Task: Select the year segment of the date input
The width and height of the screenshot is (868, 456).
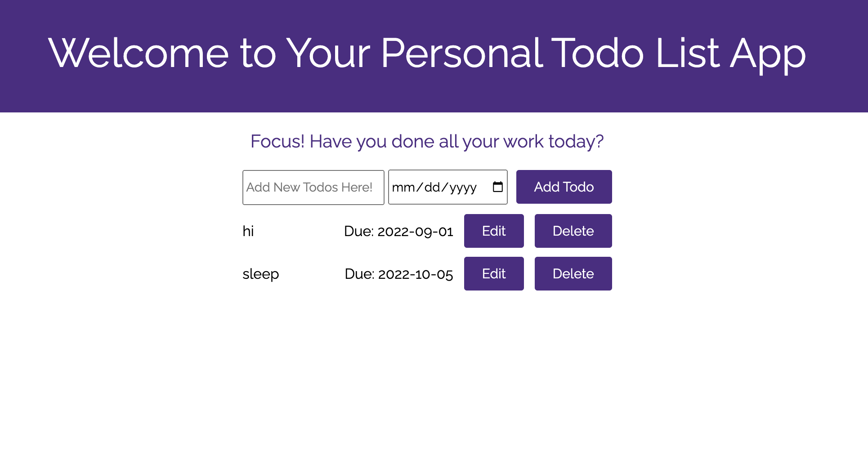Action: [x=464, y=187]
